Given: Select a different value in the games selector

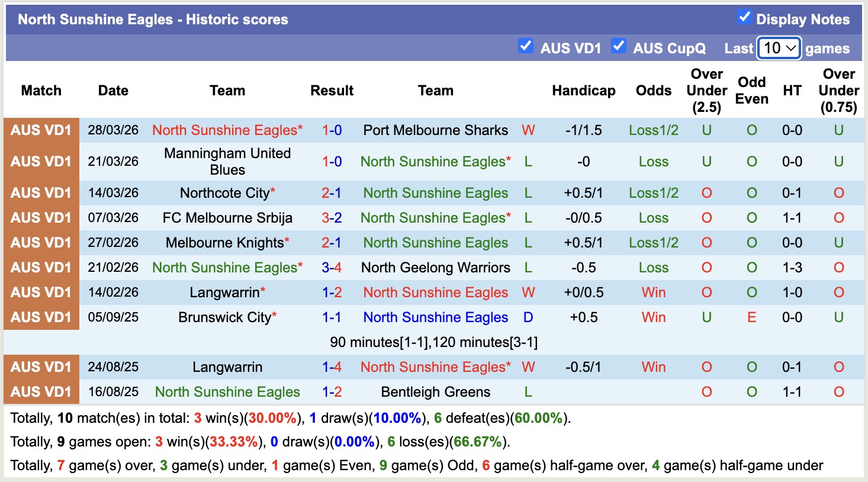Looking at the screenshot, I should 779,48.
